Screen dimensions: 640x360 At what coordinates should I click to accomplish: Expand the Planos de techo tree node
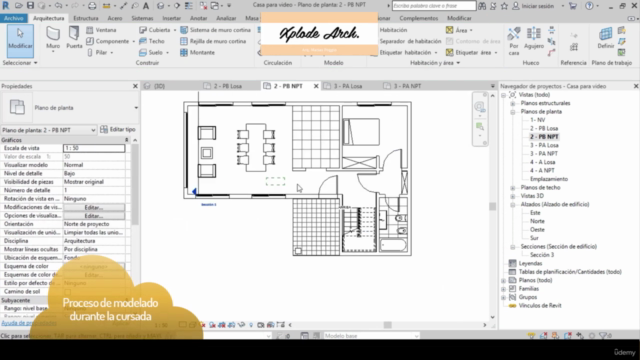[x=512, y=188]
